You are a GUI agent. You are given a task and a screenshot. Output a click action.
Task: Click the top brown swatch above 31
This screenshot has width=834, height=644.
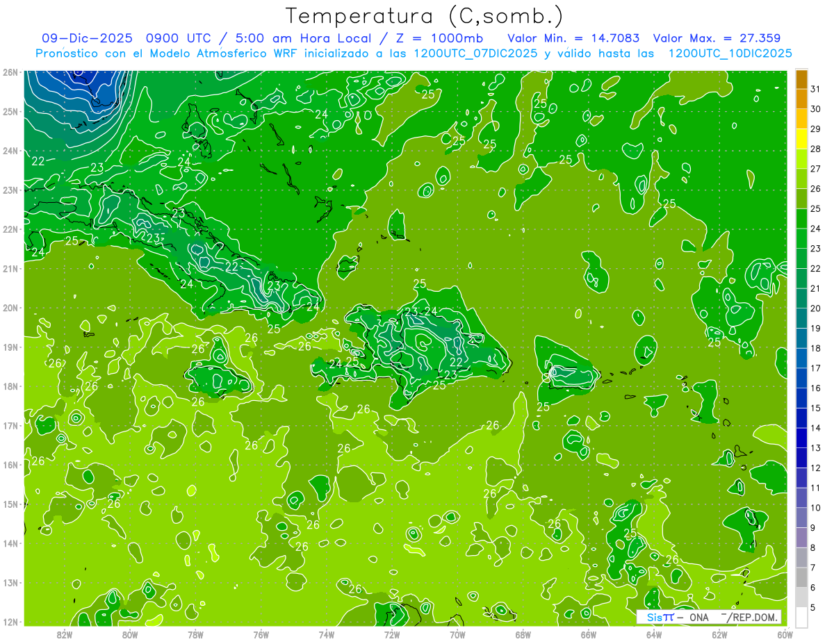801,79
